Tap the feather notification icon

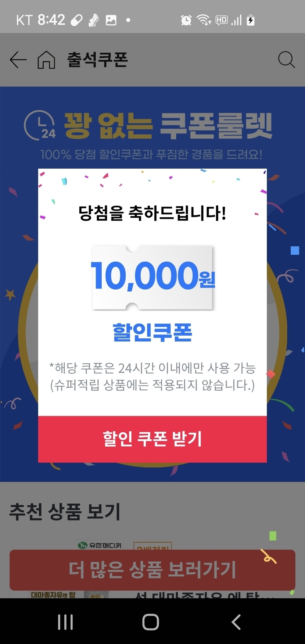(x=94, y=20)
